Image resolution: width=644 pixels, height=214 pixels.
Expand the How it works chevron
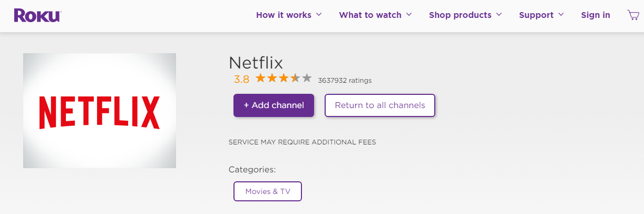click(x=319, y=15)
